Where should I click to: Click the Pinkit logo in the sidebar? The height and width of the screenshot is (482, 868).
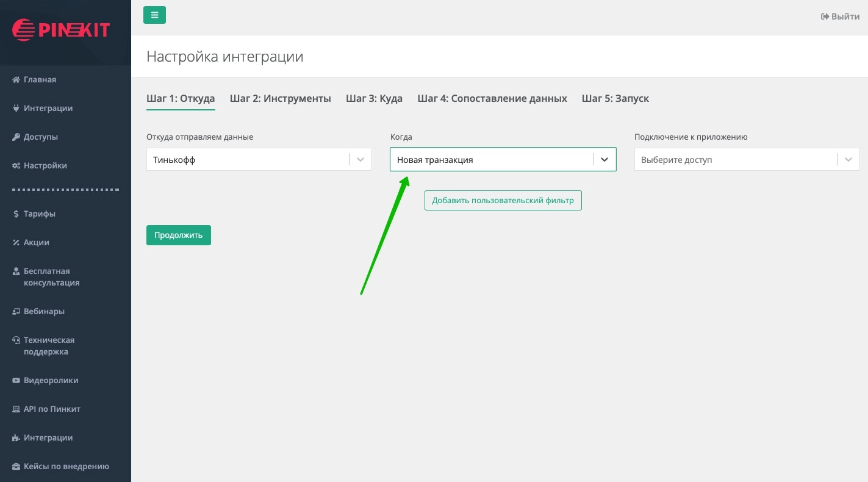[x=60, y=29]
